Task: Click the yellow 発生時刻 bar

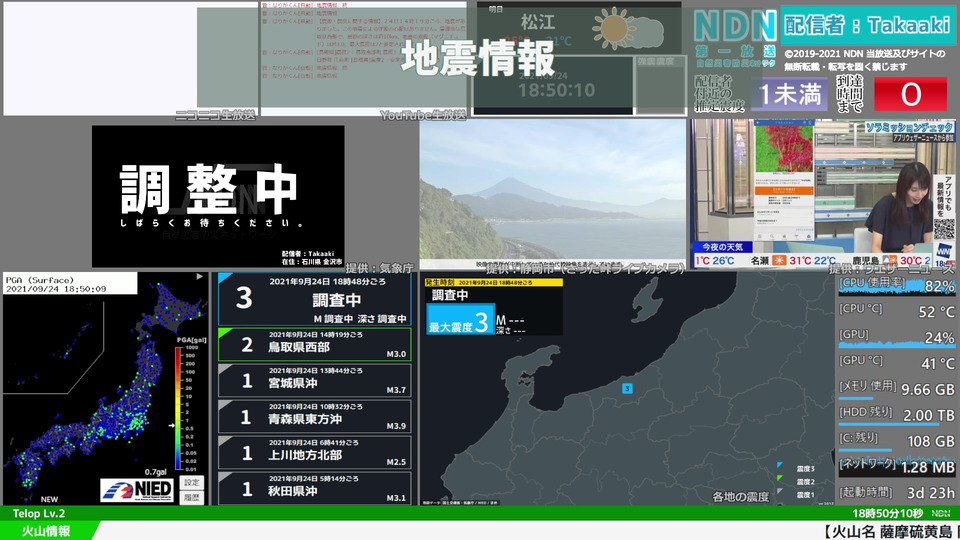Action: [493, 282]
